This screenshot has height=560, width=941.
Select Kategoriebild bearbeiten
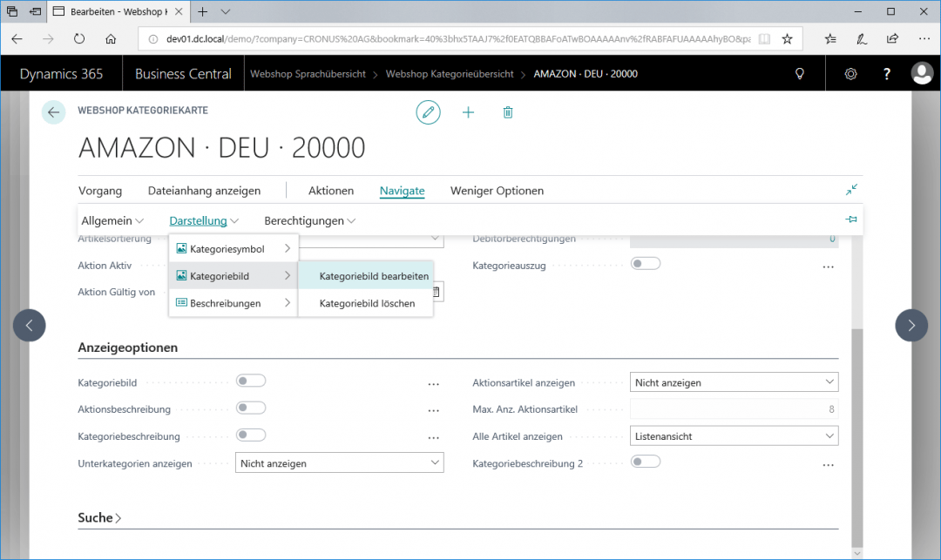[366, 276]
